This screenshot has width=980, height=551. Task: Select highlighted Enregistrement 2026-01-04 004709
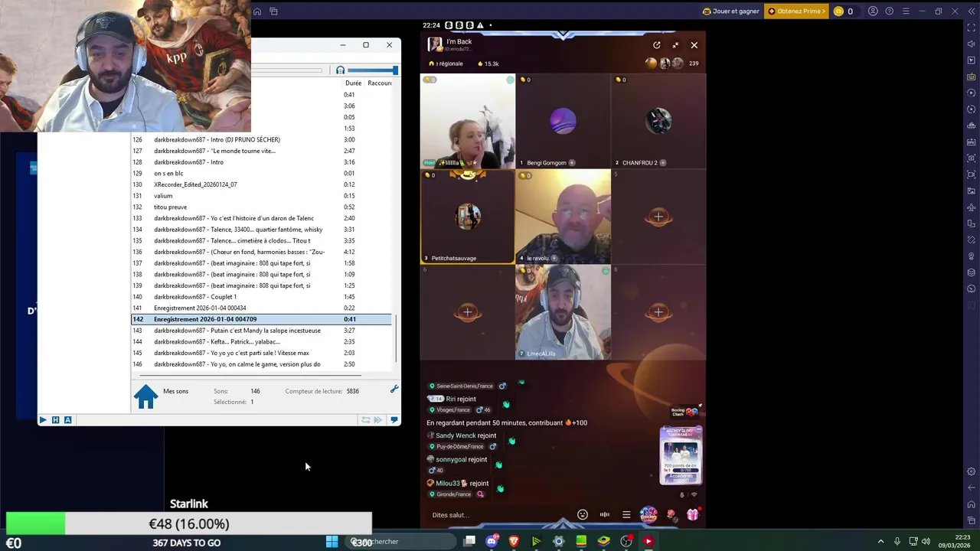coord(262,319)
